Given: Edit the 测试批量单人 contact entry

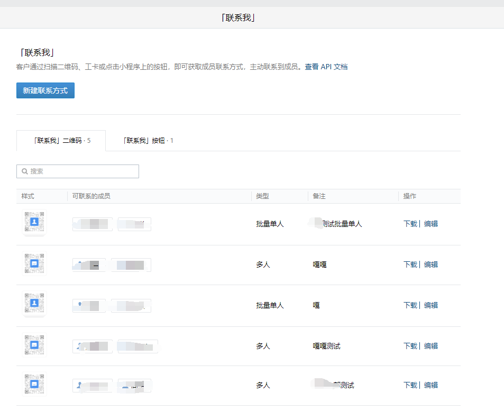Looking at the screenshot, I should click(431, 224).
